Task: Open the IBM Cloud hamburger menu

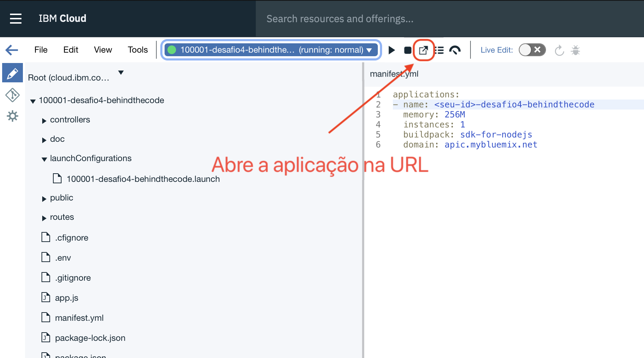Action: tap(15, 19)
